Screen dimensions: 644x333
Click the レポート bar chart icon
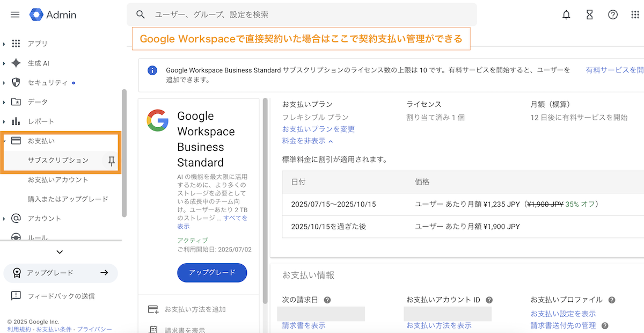tap(16, 121)
